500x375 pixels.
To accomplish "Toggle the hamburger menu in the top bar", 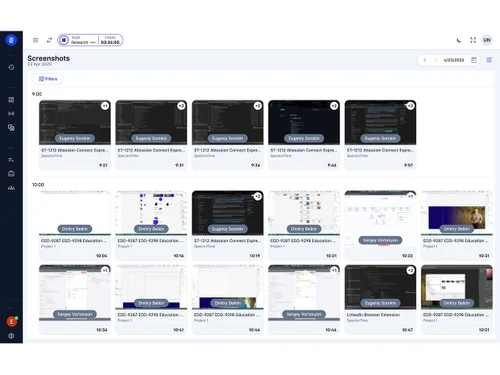I will tap(36, 40).
